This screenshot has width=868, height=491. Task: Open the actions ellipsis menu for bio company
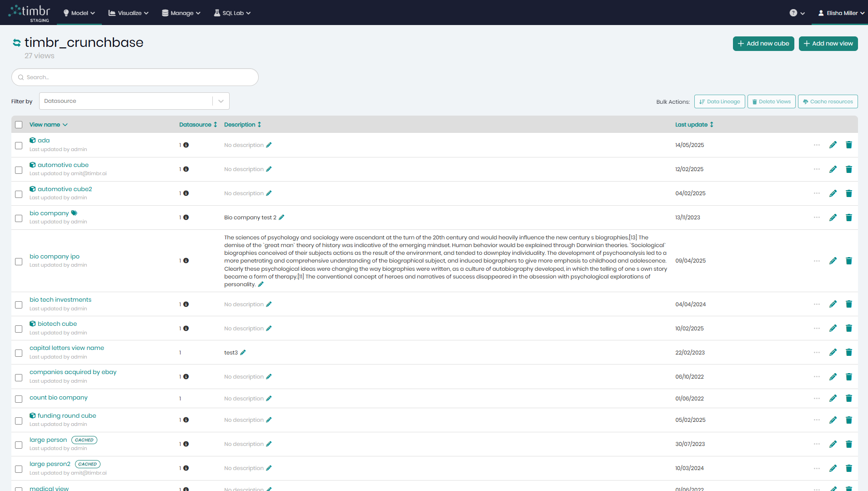tap(817, 218)
